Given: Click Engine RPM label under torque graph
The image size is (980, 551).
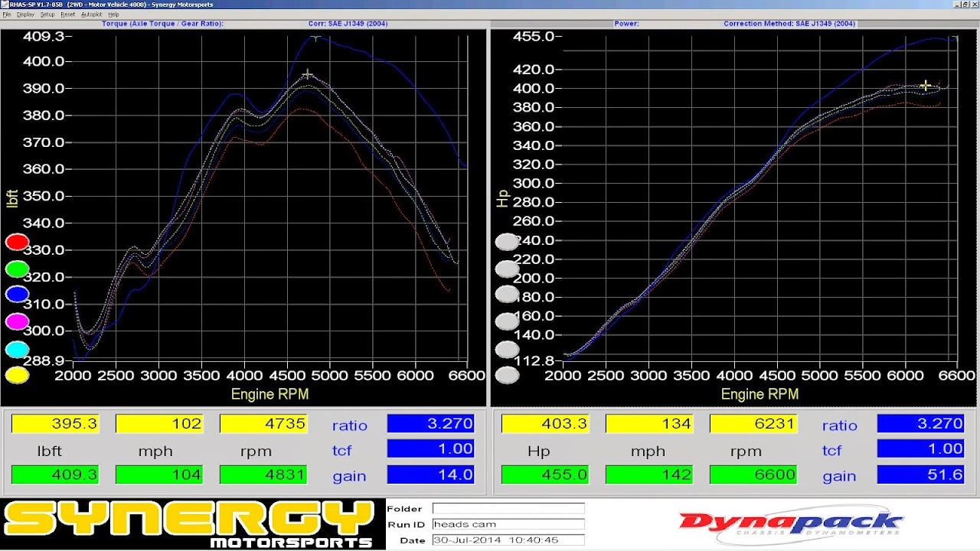Looking at the screenshot, I should [269, 393].
